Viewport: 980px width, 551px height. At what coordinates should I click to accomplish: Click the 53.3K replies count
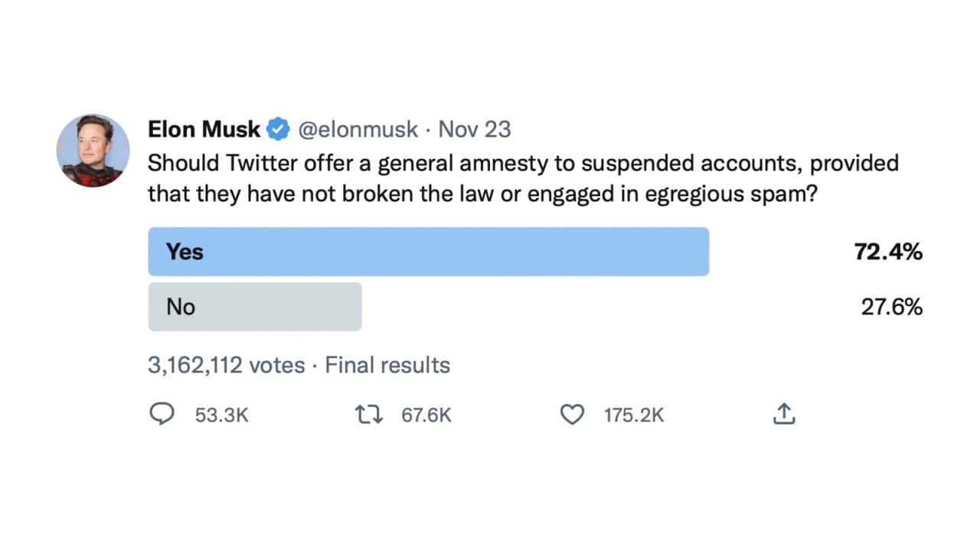pyautogui.click(x=222, y=416)
